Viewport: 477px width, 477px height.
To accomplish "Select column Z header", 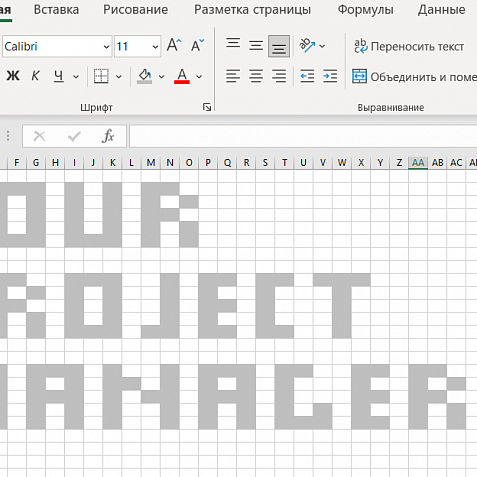I will pos(399,163).
